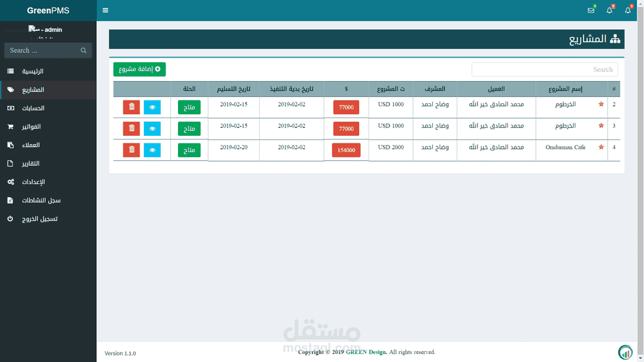Screen dimensions: 644x362
Task: Click the red 77000 badge in row 3
Action: coord(347,128)
